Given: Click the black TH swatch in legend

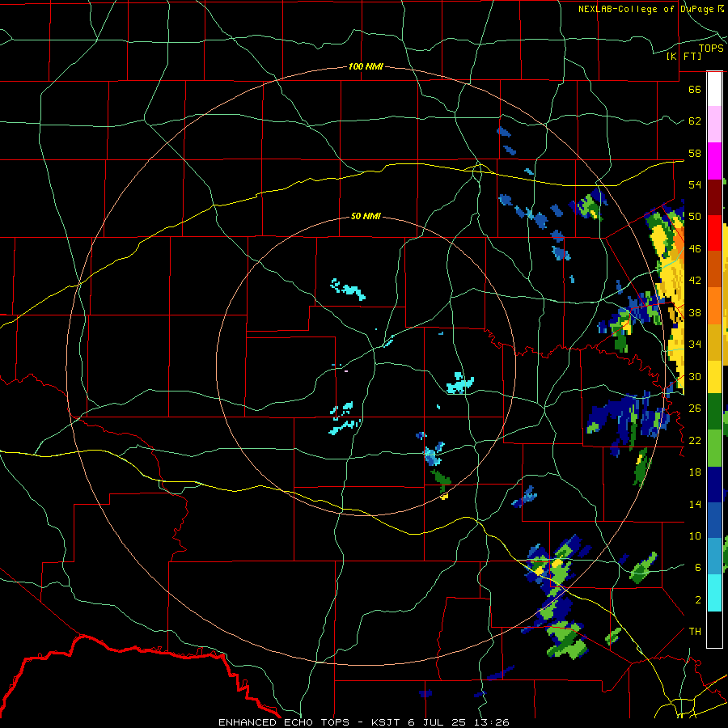Looking at the screenshot, I should coord(714,629).
